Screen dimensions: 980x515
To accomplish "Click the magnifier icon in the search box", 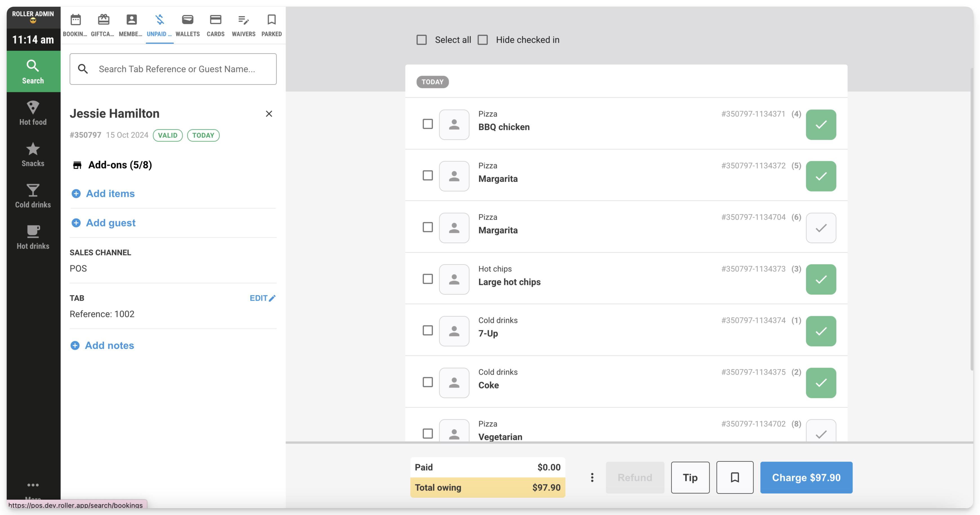I will [x=83, y=69].
